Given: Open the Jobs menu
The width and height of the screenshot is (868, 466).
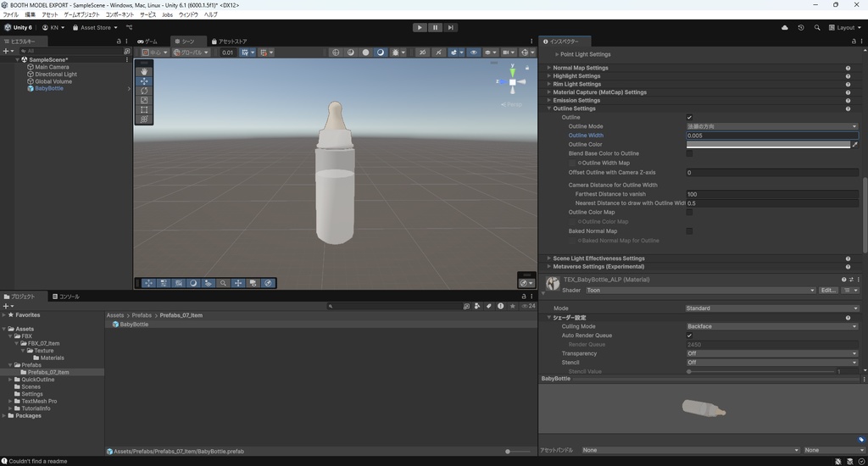Looking at the screenshot, I should pos(167,15).
